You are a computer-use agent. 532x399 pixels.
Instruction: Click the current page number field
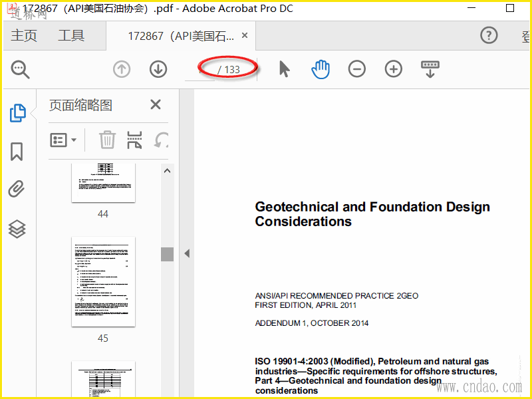(x=200, y=70)
